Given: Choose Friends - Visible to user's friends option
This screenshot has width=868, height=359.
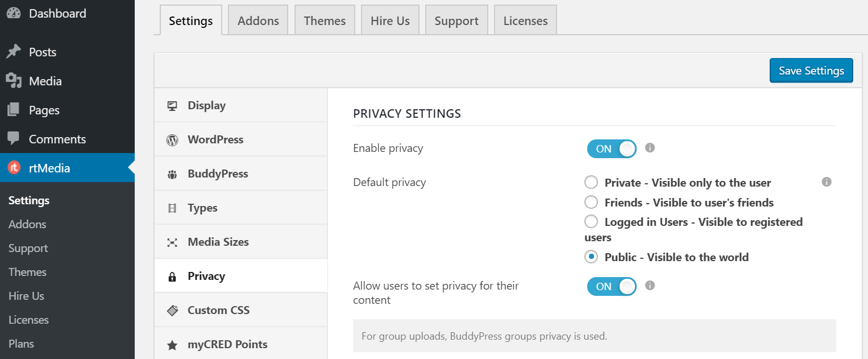Looking at the screenshot, I should (591, 202).
